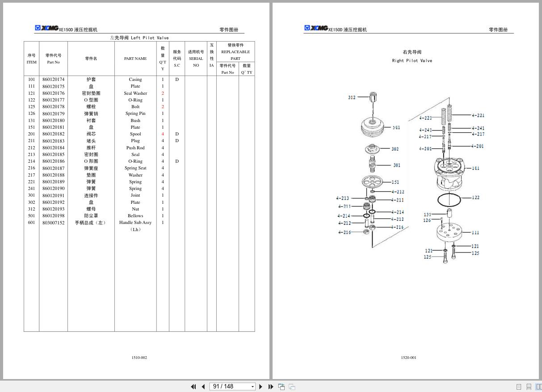Click the REPLACEABLE PART header
The width and height of the screenshot is (542, 392).
[x=235, y=55]
